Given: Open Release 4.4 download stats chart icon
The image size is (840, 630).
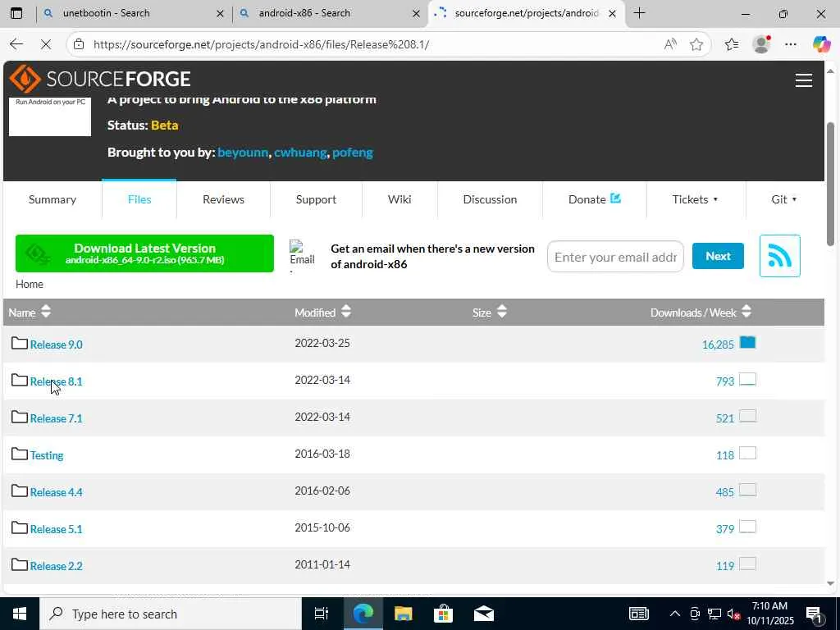Looking at the screenshot, I should (747, 491).
